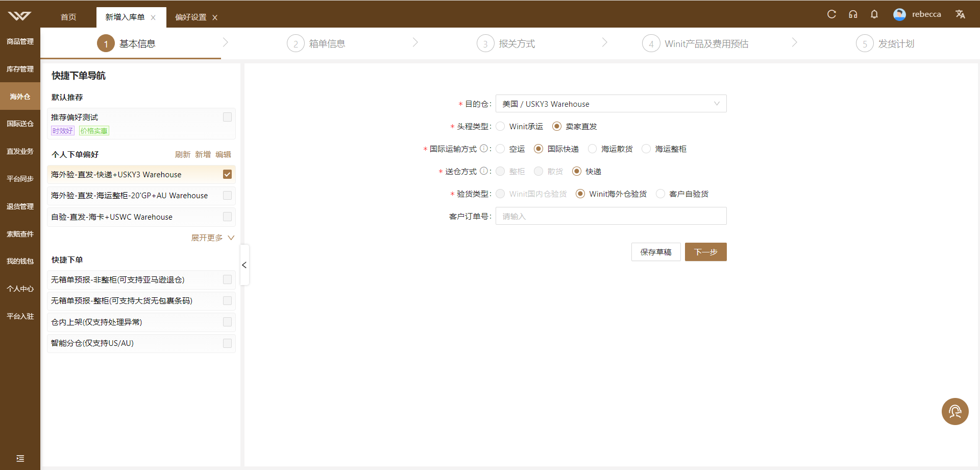The image size is (980, 470).
Task: Focus the 客户订单号 input field
Action: point(611,216)
